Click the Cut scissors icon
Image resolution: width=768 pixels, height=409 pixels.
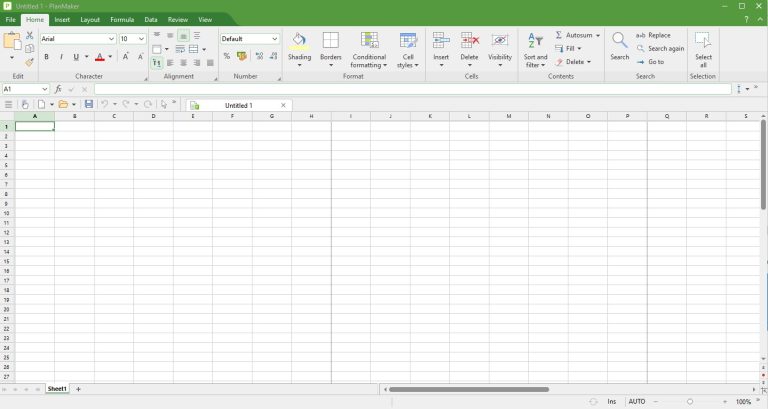(30, 35)
